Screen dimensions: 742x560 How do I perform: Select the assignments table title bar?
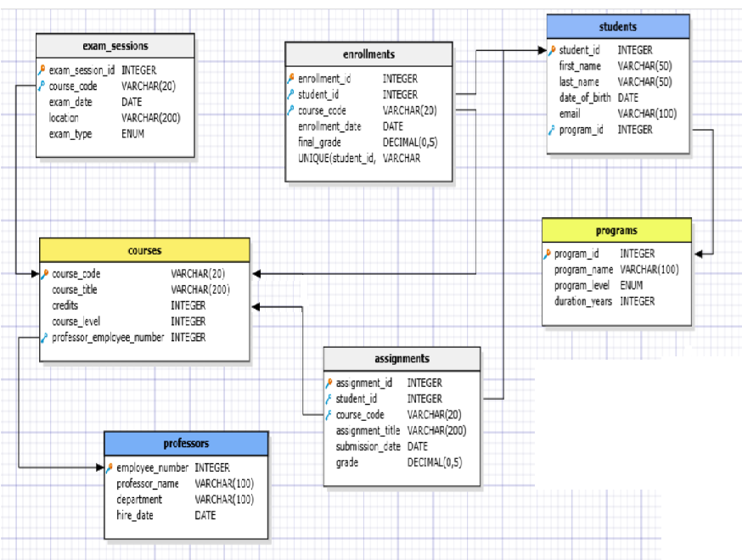coord(402,359)
